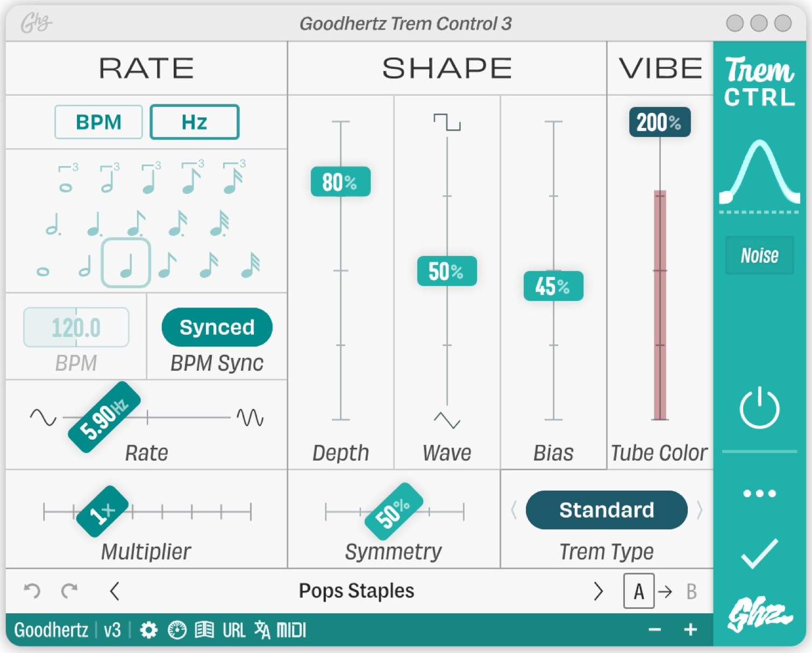
Task: Click the Tube Color handle at 200%
Action: [660, 122]
